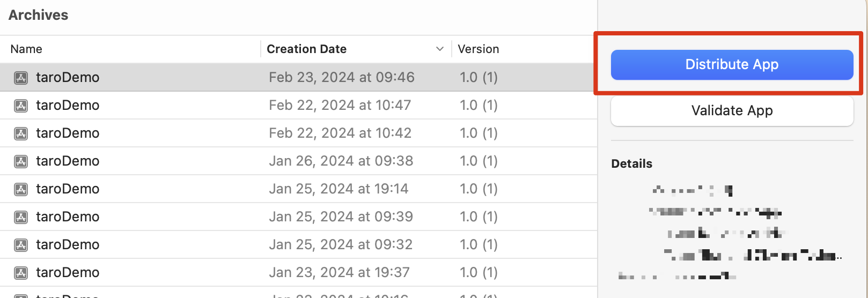Select archive icon dated Jan 26 at 09:38
Screen dimensions: 868x298
pos(21,161)
